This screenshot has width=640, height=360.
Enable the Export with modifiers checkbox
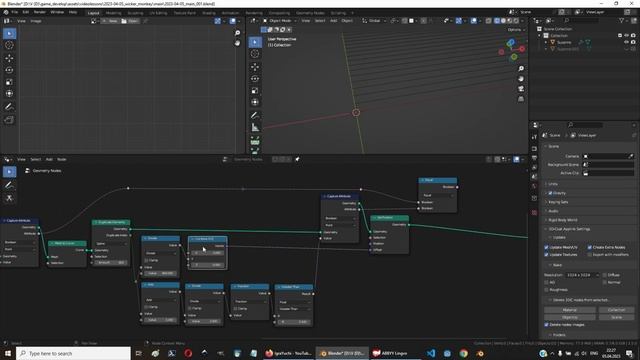(x=589, y=255)
